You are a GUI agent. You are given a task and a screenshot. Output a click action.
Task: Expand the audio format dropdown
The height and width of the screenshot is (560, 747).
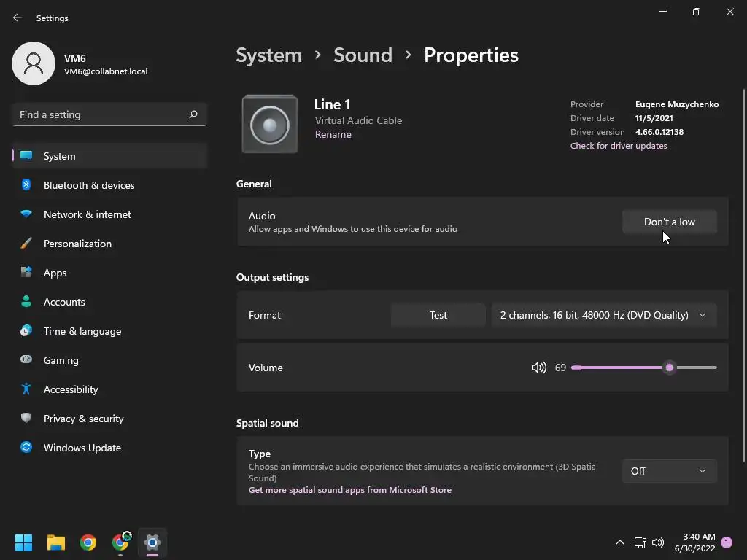(x=603, y=315)
